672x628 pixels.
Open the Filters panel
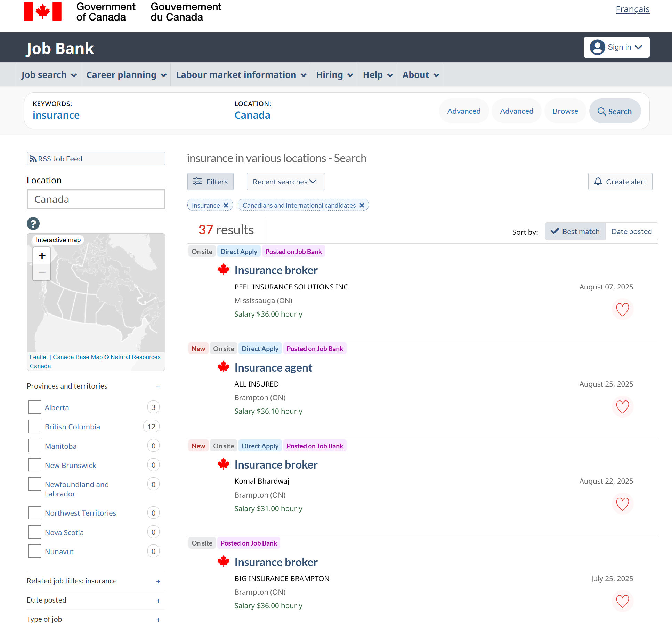[x=210, y=182]
